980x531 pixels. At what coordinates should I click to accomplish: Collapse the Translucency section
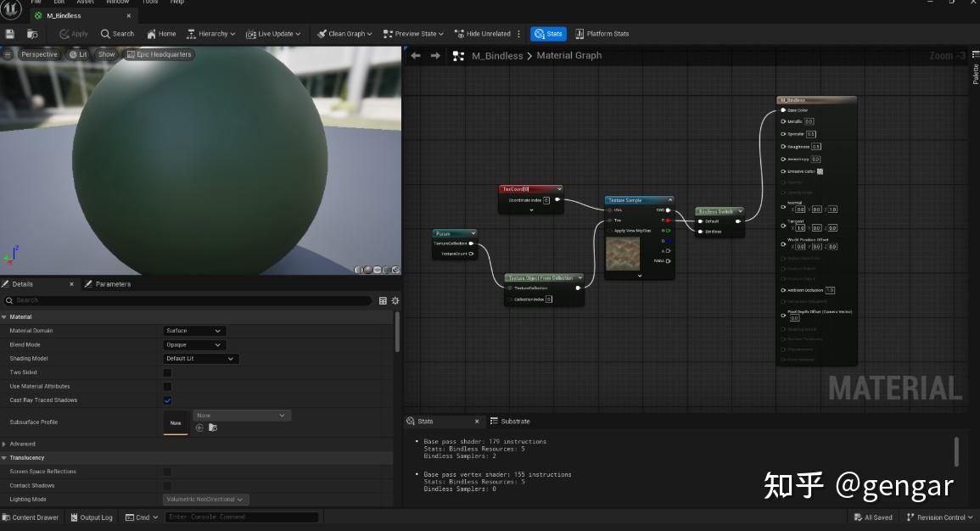4,458
